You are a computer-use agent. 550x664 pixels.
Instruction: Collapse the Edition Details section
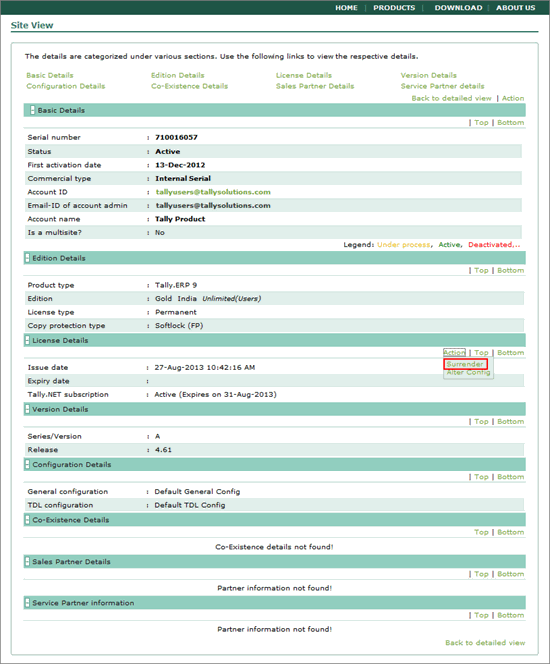(28, 258)
